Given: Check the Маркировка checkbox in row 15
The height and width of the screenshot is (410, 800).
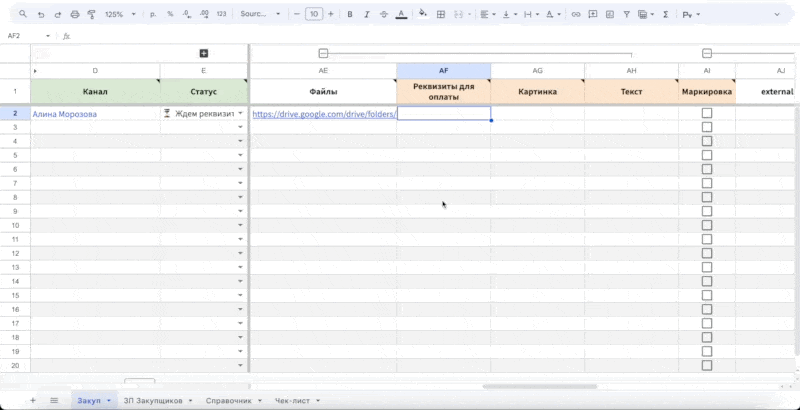Looking at the screenshot, I should (x=707, y=295).
